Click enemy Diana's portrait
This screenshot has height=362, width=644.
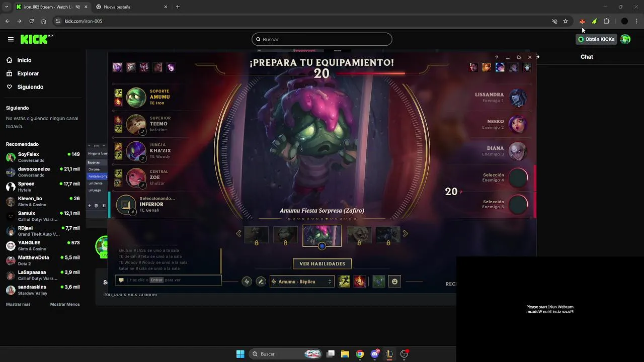pos(518,151)
